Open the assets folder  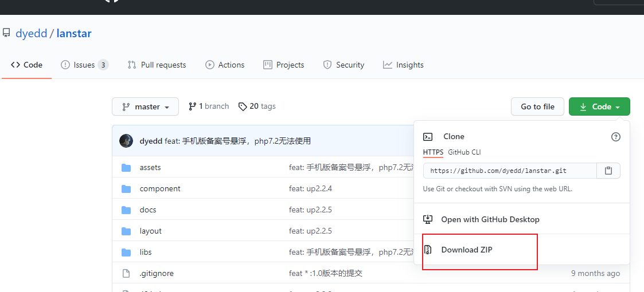150,167
